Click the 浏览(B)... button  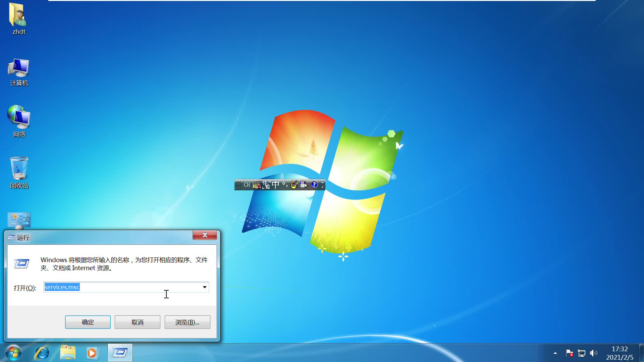coord(187,322)
